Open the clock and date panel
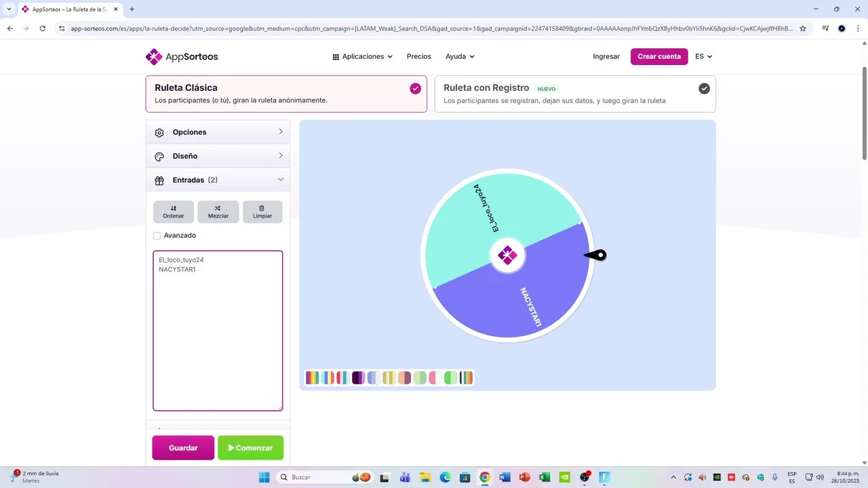 pyautogui.click(x=846, y=477)
